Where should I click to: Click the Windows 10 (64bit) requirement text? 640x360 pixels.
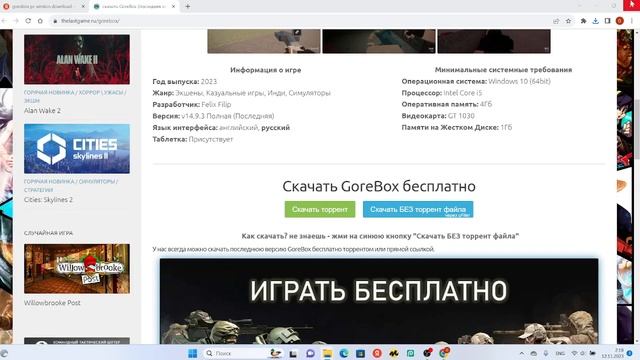pos(519,81)
